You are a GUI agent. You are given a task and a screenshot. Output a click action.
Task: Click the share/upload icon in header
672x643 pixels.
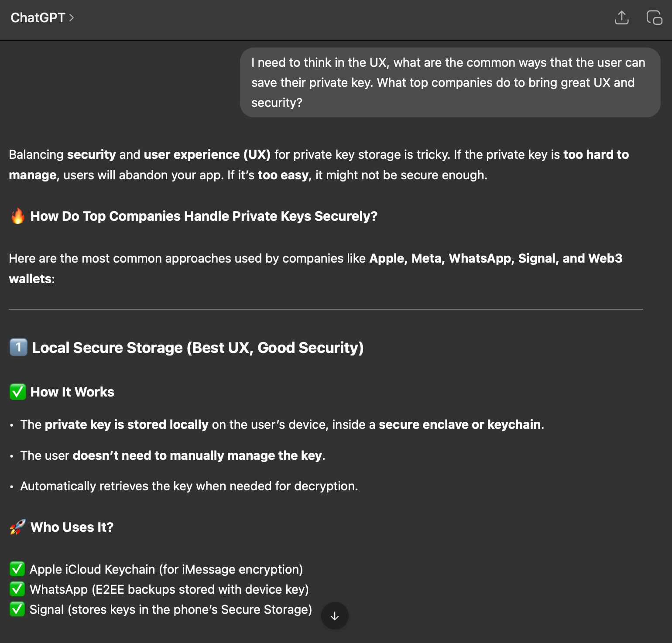click(621, 17)
